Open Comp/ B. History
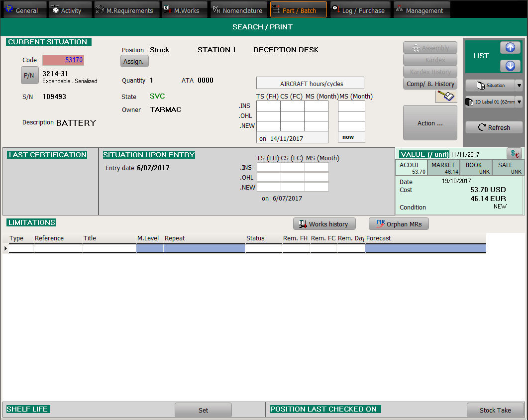This screenshot has height=420, width=528. [x=430, y=84]
